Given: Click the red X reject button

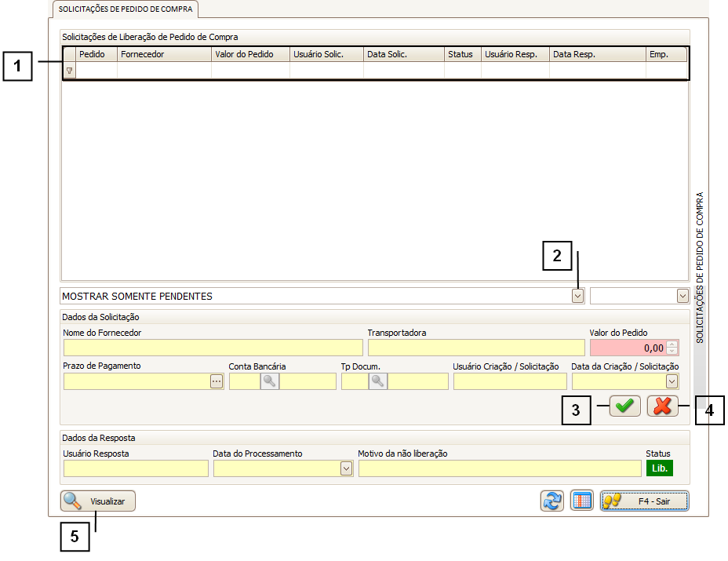Looking at the screenshot, I should pos(663,406).
